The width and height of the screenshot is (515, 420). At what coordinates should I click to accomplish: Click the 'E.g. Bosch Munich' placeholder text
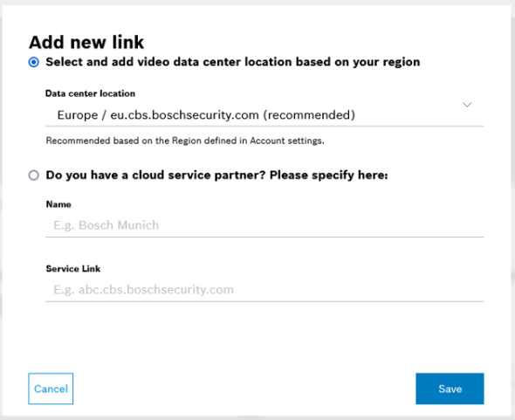point(106,225)
